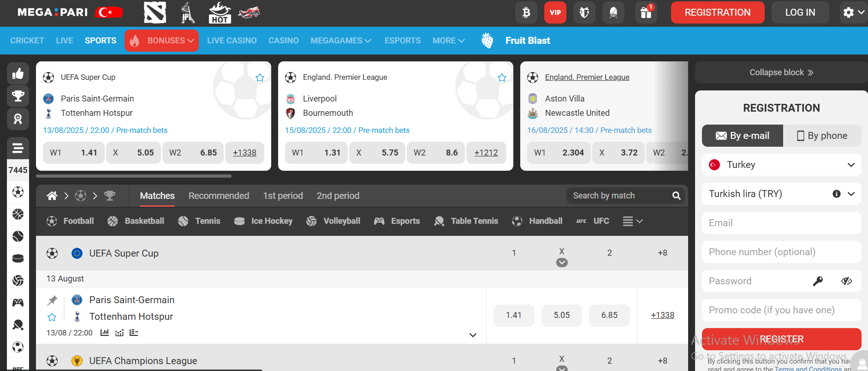868x371 pixels.
Task: Expand more sports list dropdown
Action: pos(633,221)
